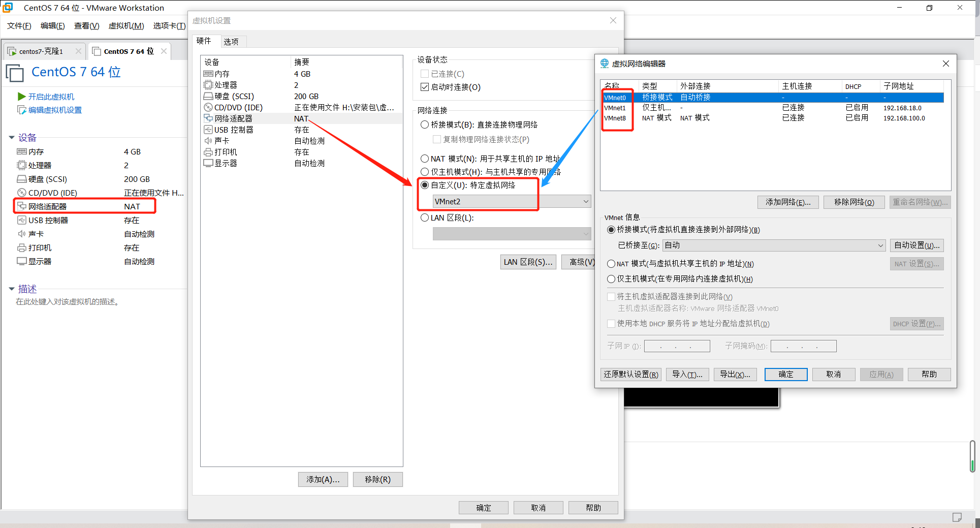Click processor icon in settings hardware list
This screenshot has height=528, width=980.
click(x=208, y=85)
